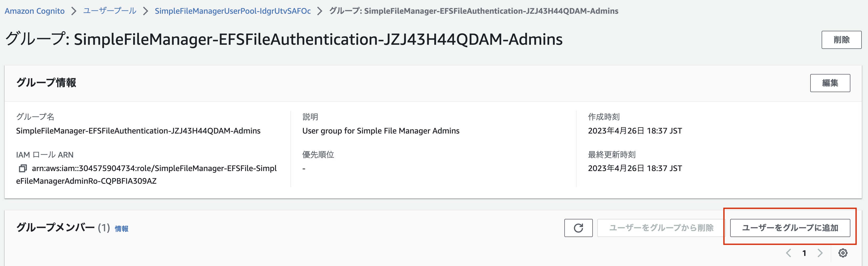Copy the IAM role ARN icon
This screenshot has width=868, height=266.
click(23, 168)
